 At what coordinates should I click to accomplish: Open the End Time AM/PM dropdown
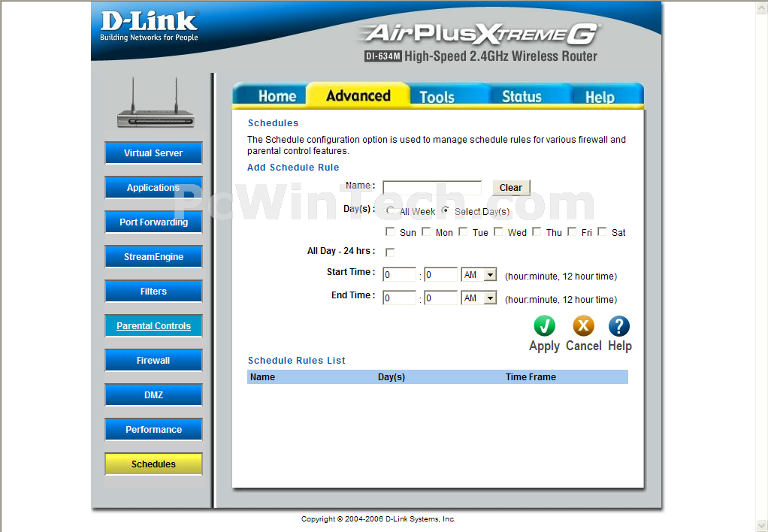[479, 298]
